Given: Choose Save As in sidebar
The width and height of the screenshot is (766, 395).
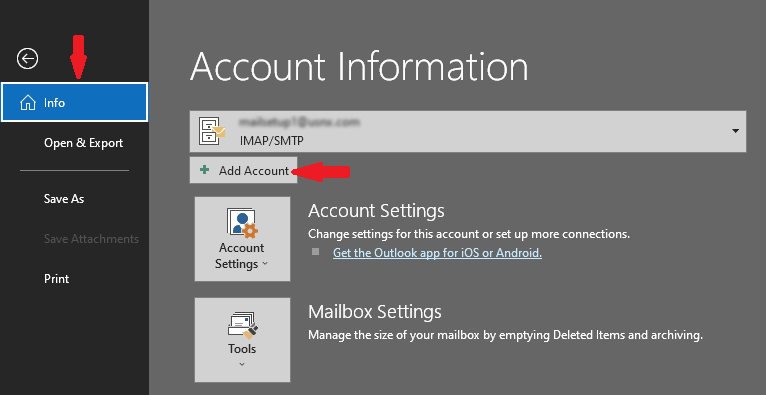Looking at the screenshot, I should pos(64,199).
